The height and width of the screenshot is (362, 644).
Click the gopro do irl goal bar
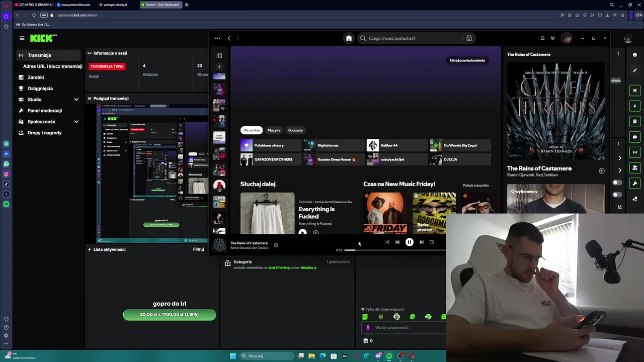click(x=170, y=315)
